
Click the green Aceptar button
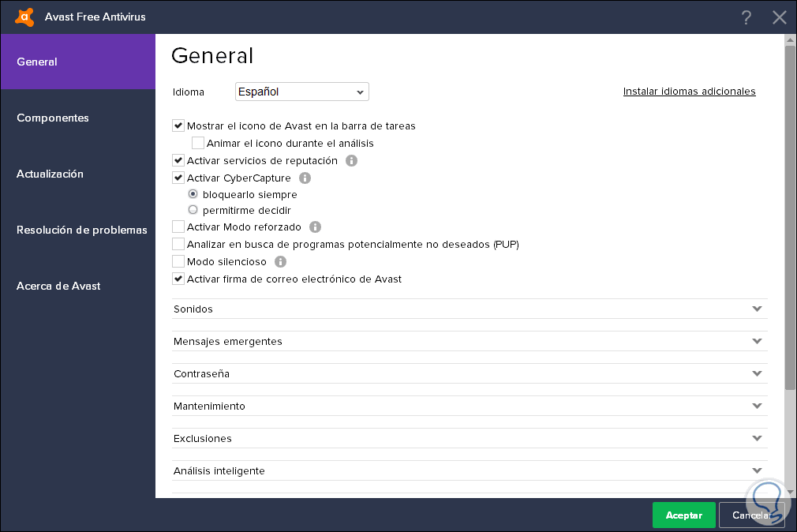point(683,515)
